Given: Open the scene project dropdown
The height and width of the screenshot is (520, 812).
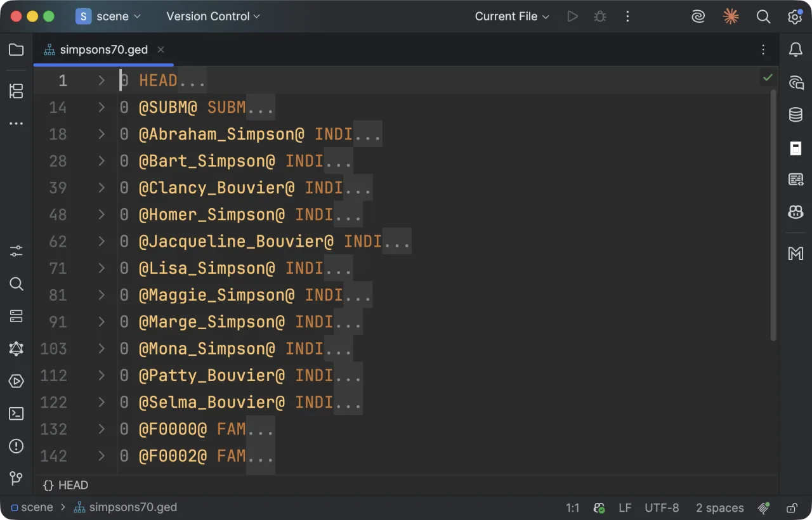Looking at the screenshot, I should 108,16.
